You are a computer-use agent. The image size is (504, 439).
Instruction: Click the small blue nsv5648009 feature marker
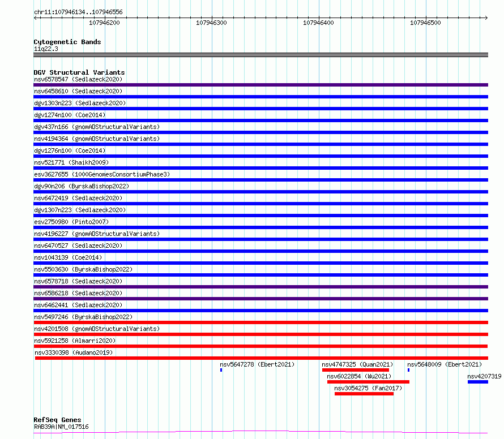[408, 370]
